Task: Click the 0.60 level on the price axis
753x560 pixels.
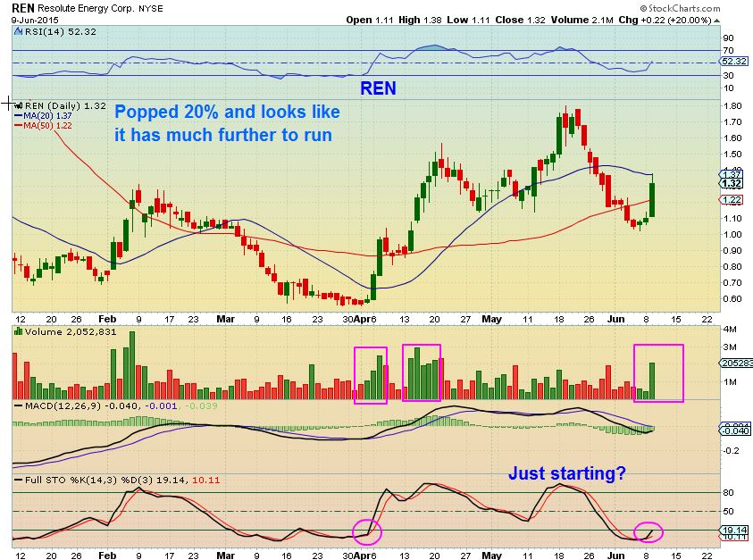Action: click(732, 298)
